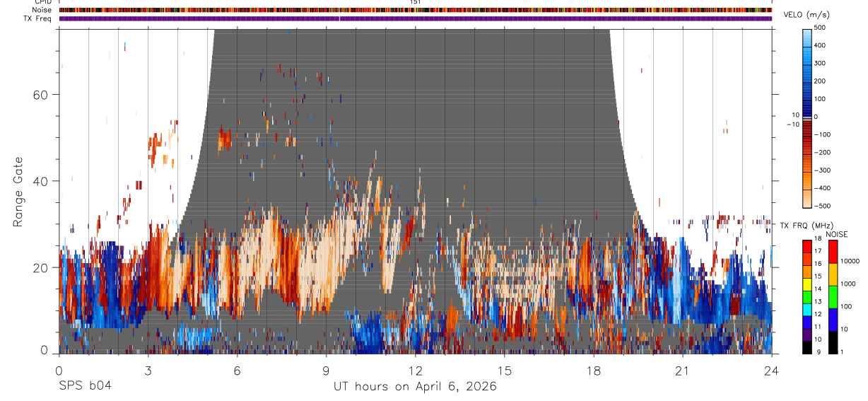Click the Range Gate y-axis title
Image resolution: width=868 pixels, height=401 pixels.
tap(18, 192)
